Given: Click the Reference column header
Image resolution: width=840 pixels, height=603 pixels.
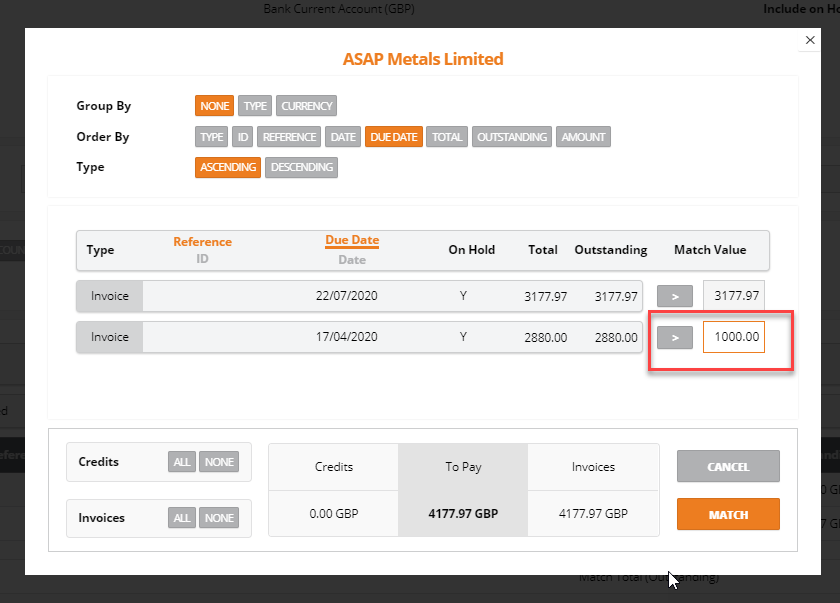Looking at the screenshot, I should 202,242.
